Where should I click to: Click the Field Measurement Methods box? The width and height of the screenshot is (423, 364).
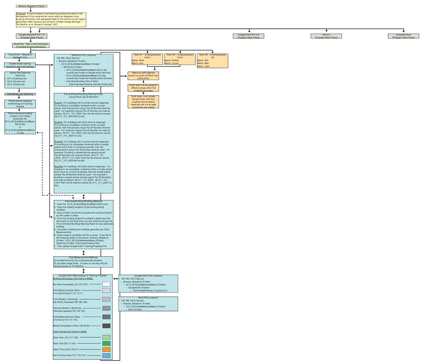[x=83, y=262]
